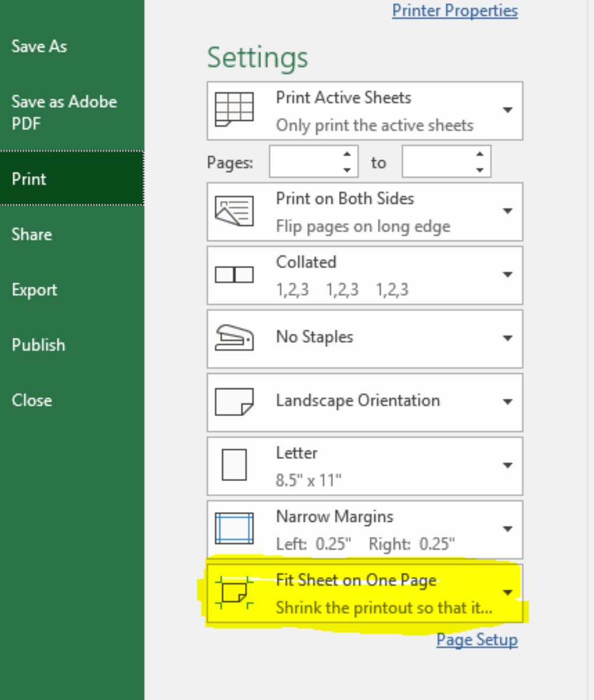Click the Collated pages icon
Viewport: 594px width, 700px height.
(234, 275)
